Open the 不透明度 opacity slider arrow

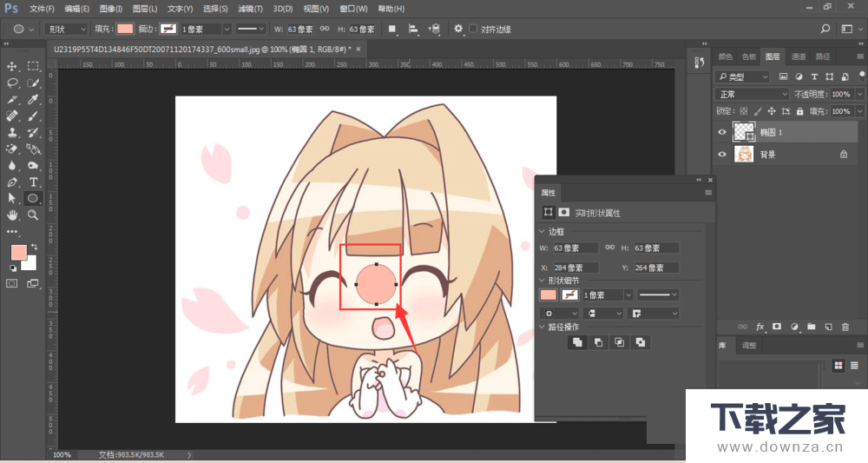[x=859, y=94]
